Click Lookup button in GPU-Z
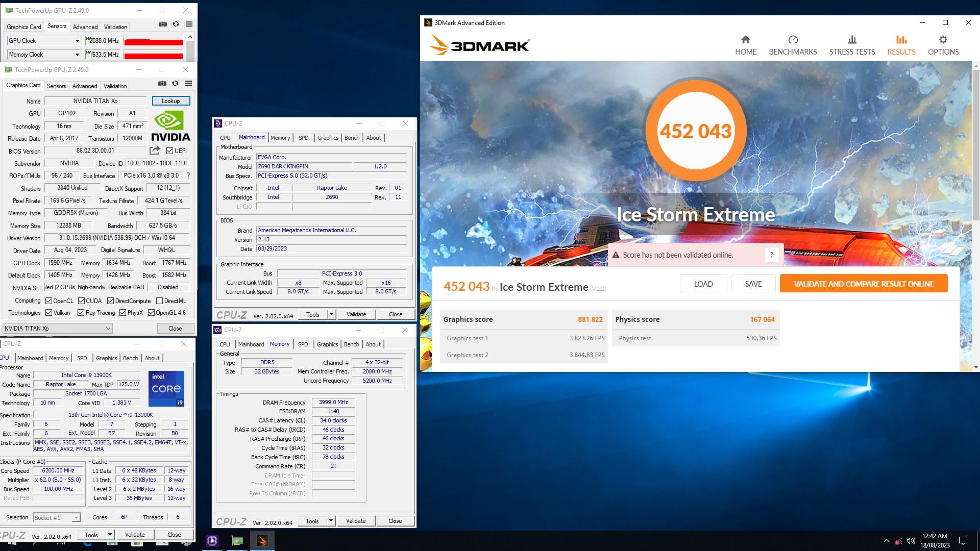Image resolution: width=980 pixels, height=551 pixels. 170,101
